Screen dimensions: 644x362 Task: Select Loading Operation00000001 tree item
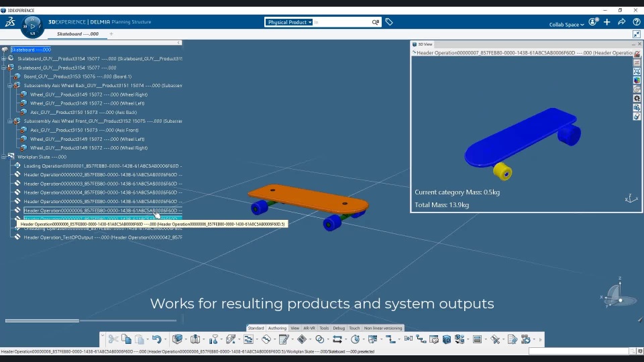[x=103, y=166]
